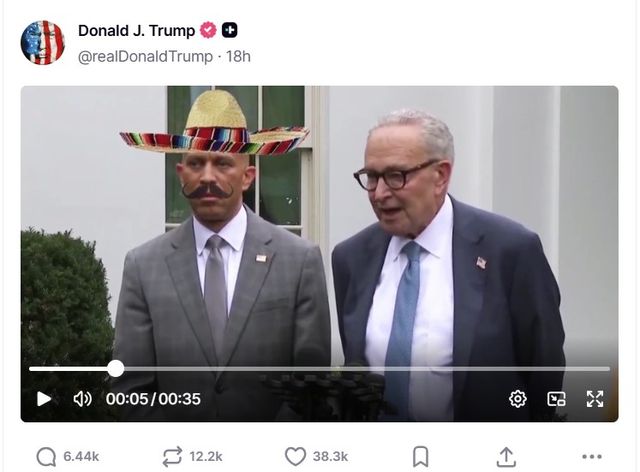This screenshot has height=472, width=640.
Task: Click the red verified badge
Action: [208, 30]
